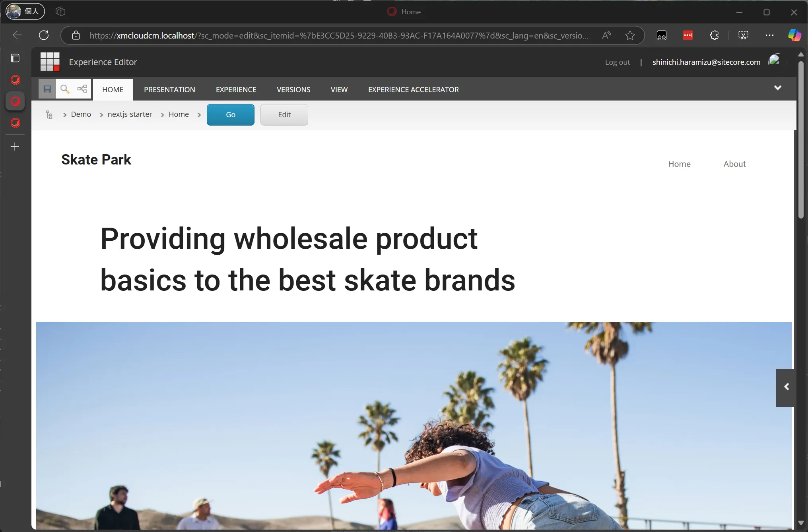Viewport: 808px width, 532px height.
Task: Click the Go navigation button
Action: (231, 114)
